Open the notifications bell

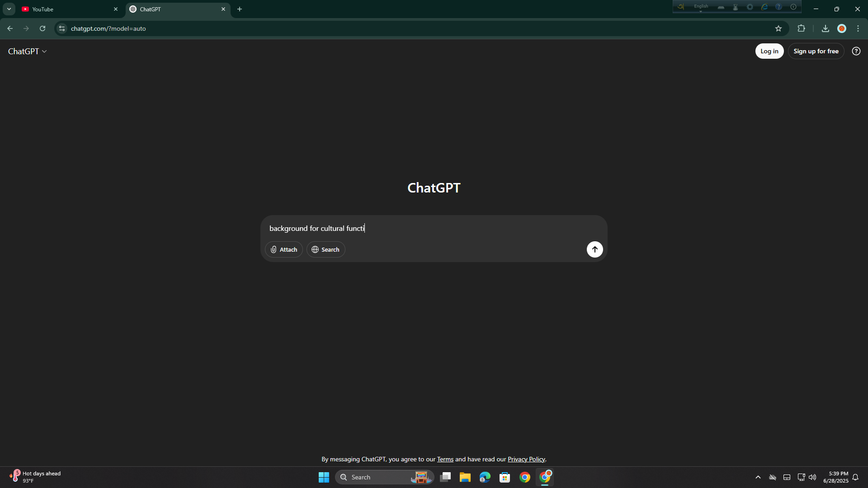coord(855,477)
